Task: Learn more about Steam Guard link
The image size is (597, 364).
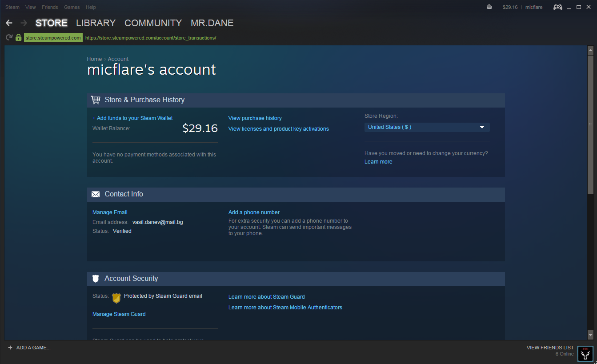Action: point(267,297)
